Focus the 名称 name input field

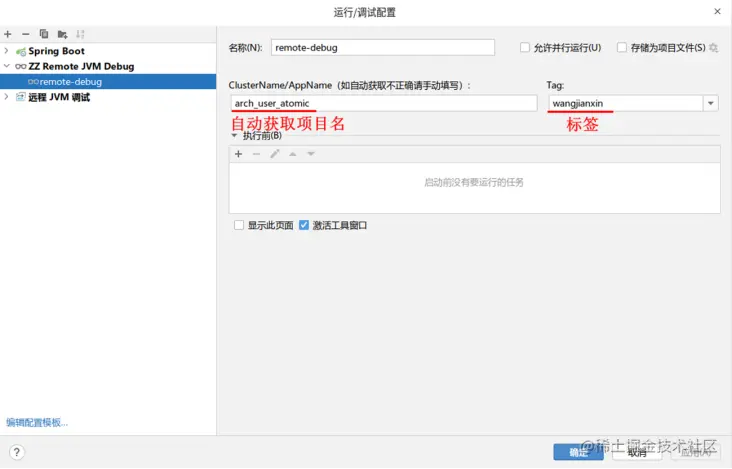[x=383, y=48]
